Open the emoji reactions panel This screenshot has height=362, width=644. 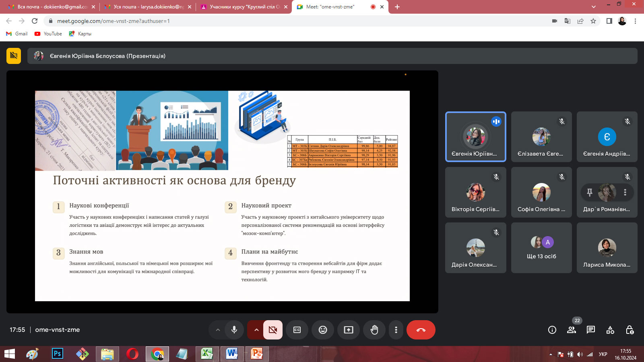[323, 330]
